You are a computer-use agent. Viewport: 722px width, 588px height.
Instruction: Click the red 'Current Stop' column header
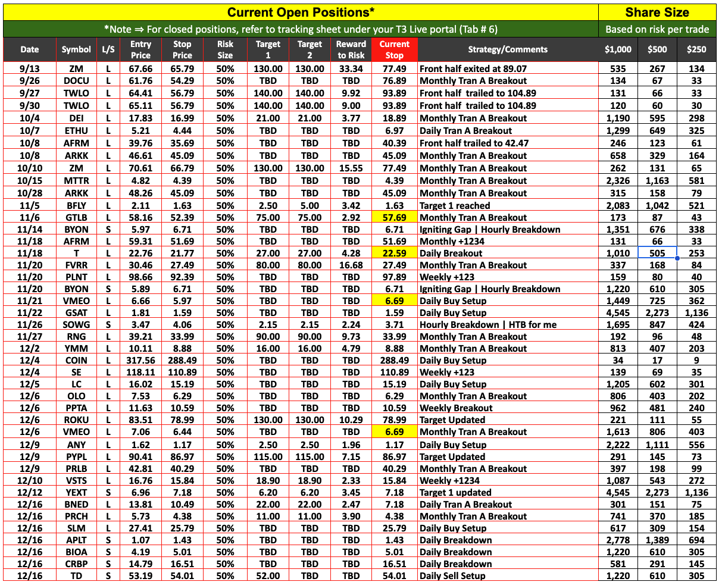click(x=394, y=49)
